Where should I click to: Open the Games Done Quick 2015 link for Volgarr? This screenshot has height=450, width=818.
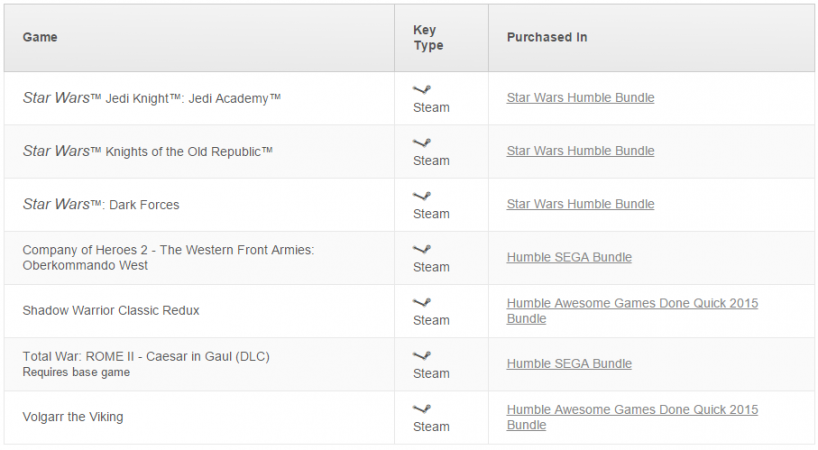pos(632,417)
